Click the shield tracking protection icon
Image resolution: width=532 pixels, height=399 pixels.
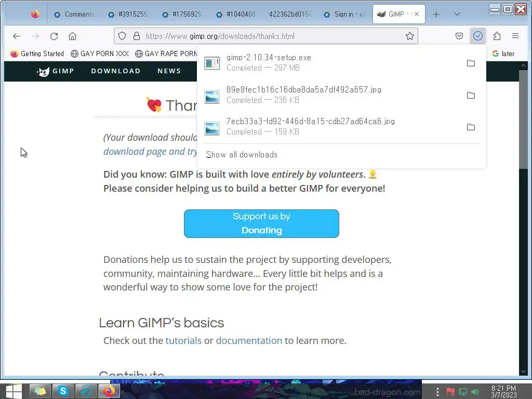tap(122, 36)
